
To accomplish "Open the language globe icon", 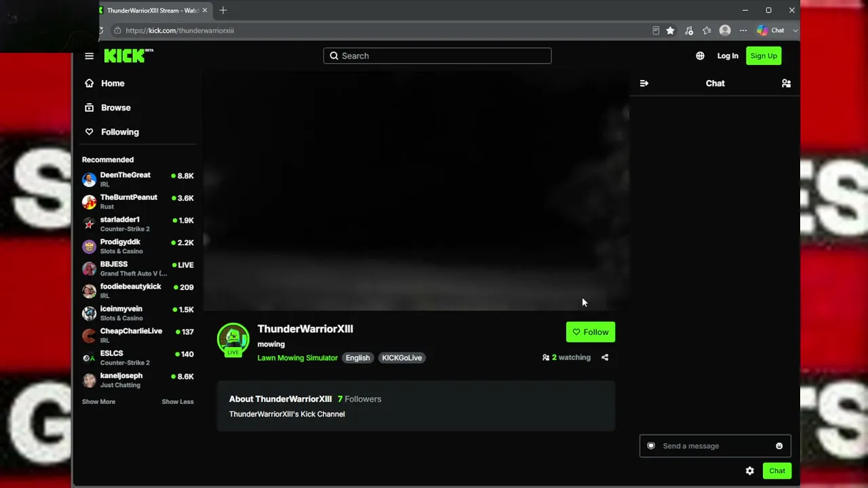I will pos(700,56).
